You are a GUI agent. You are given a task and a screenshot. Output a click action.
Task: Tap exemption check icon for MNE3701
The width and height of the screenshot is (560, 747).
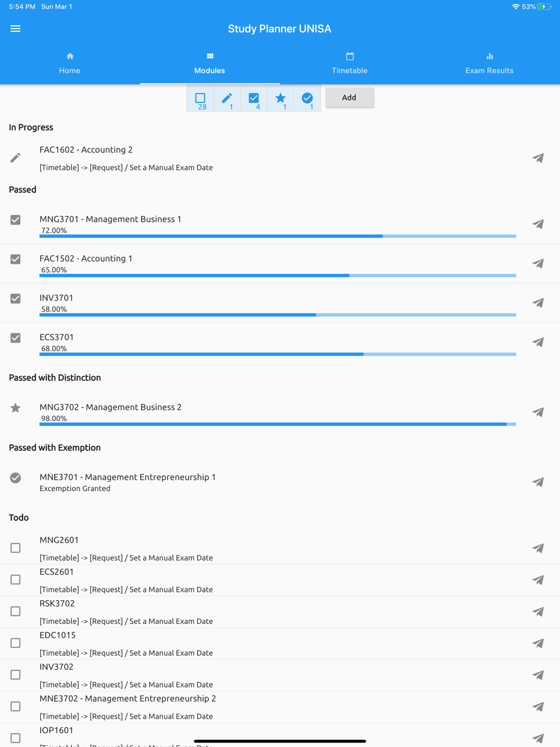[x=16, y=478]
